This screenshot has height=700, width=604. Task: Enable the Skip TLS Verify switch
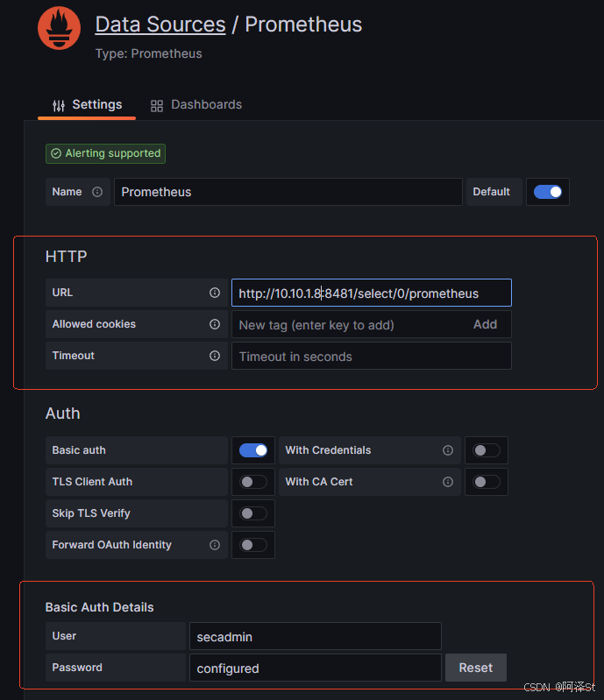[253, 513]
